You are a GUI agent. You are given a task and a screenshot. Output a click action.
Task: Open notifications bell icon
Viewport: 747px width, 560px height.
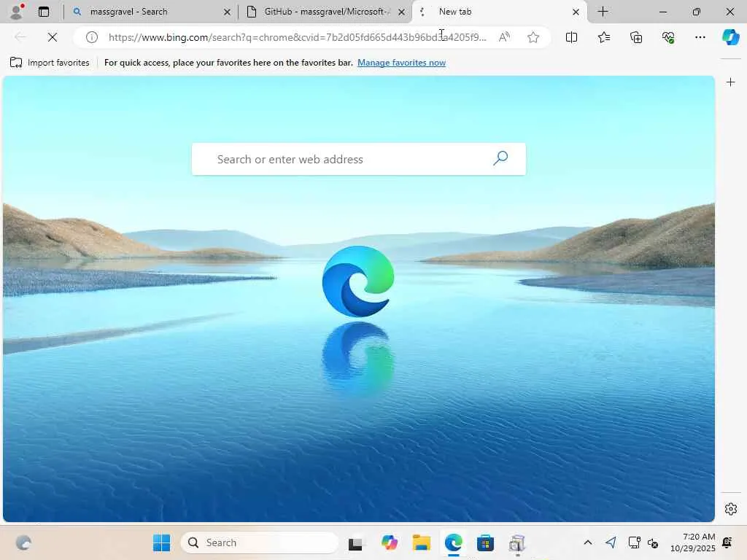pyautogui.click(x=727, y=542)
